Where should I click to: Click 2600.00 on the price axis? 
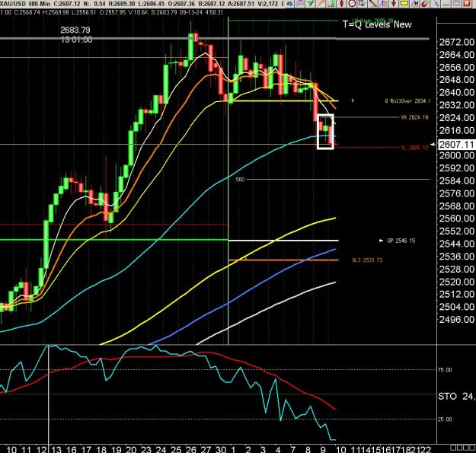(x=457, y=155)
